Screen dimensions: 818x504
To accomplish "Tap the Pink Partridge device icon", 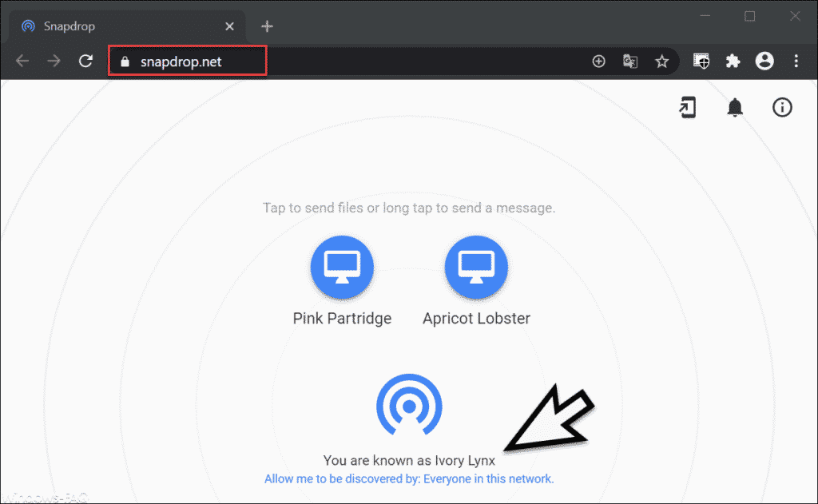I will click(342, 267).
